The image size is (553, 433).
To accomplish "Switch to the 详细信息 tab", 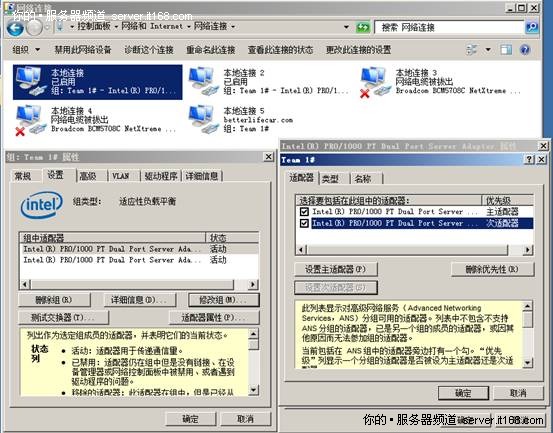I will pyautogui.click(x=202, y=176).
